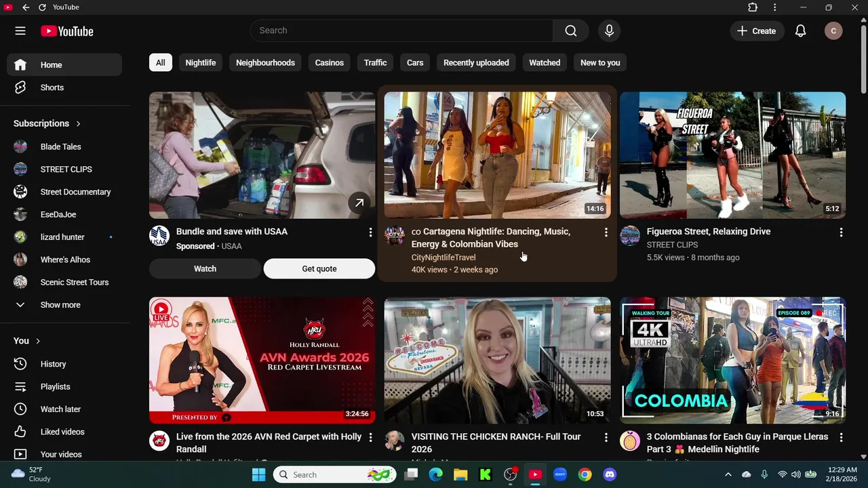868x488 pixels.
Task: Go to Home in the sidebar
Action: (x=64, y=65)
